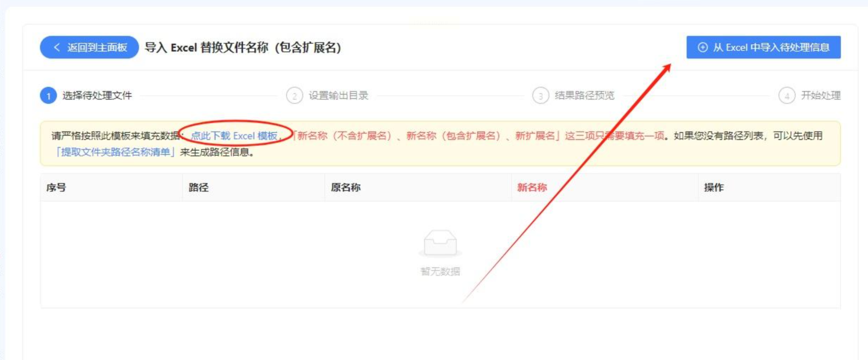Select the 开始处理 step label
The height and width of the screenshot is (360, 868).
pos(821,96)
